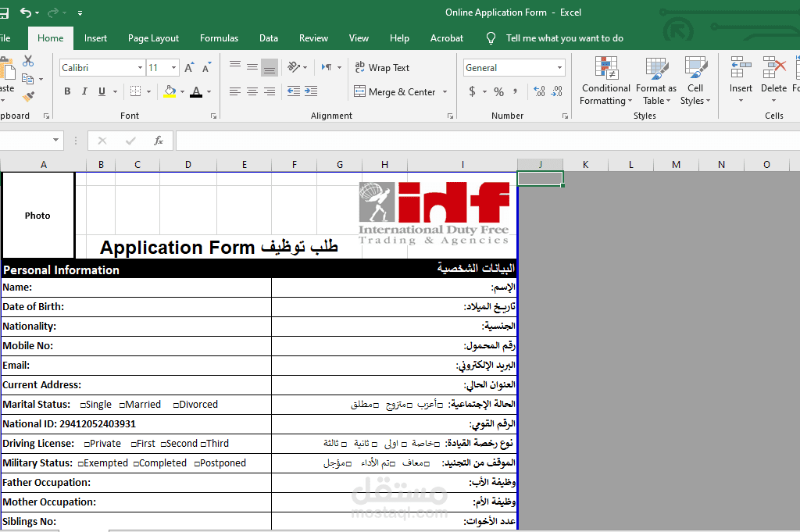800x532 pixels.
Task: Apply the Percent Style format
Action: [498, 91]
